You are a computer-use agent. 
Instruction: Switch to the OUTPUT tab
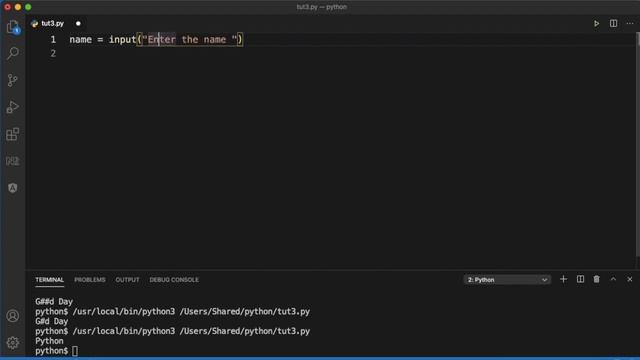pos(127,280)
